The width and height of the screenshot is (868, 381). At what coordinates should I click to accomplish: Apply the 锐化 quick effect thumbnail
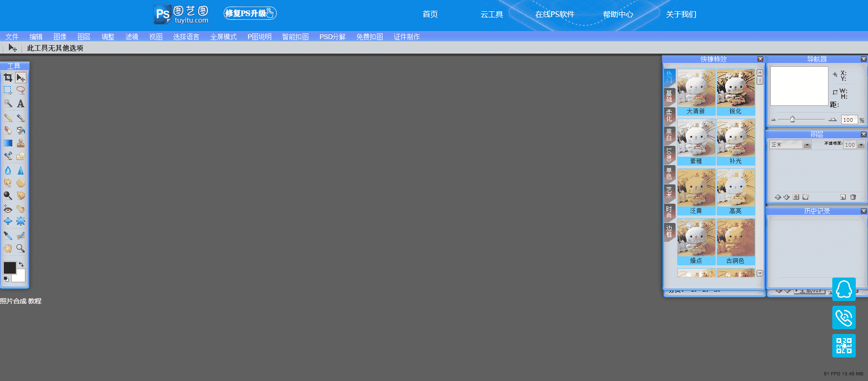[x=735, y=92]
